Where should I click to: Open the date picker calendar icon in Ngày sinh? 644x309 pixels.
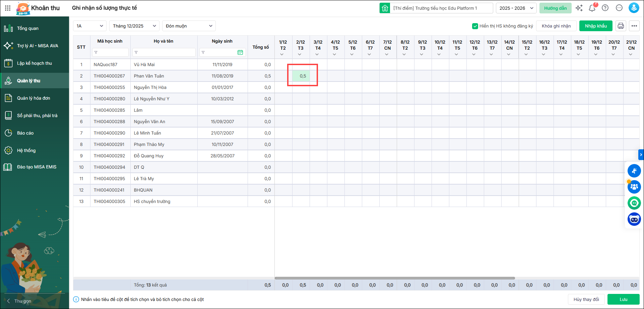coord(240,52)
